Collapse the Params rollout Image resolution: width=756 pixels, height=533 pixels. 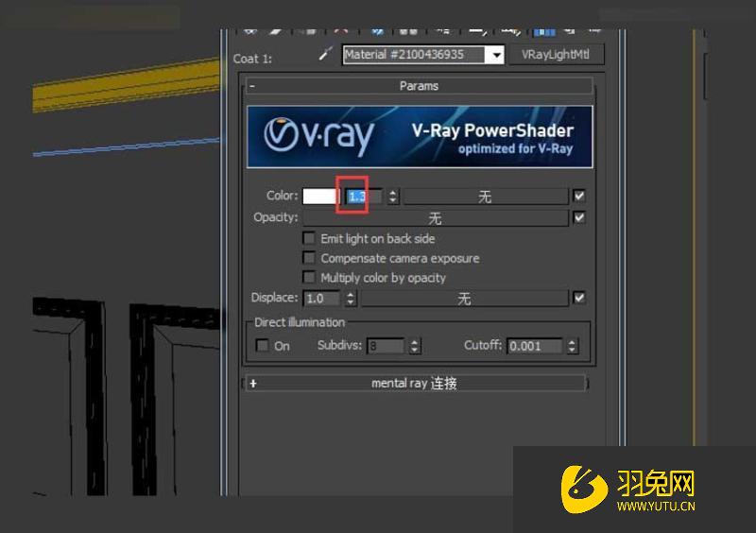pyautogui.click(x=419, y=86)
